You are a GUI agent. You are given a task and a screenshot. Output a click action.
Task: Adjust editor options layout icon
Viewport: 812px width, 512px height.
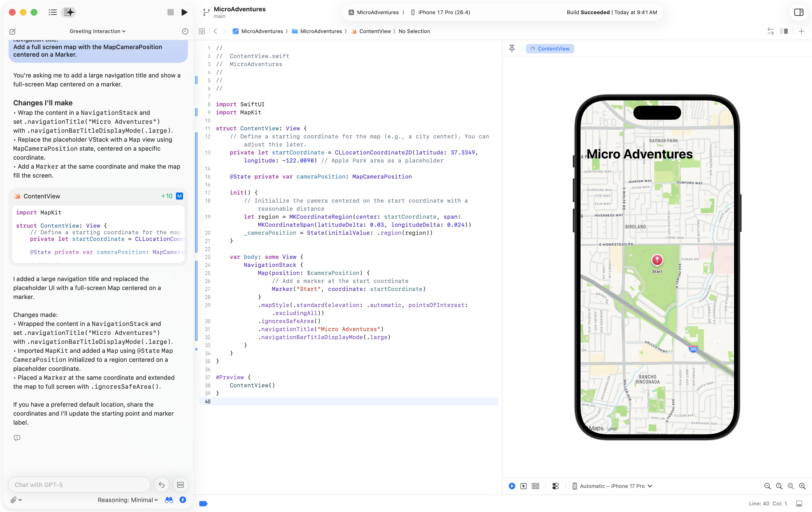coord(784,31)
